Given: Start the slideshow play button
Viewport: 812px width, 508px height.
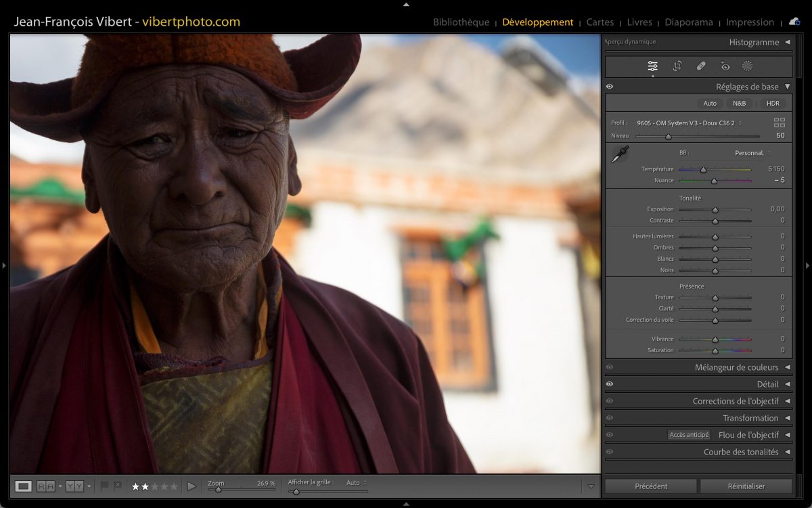Looking at the screenshot, I should coord(191,486).
